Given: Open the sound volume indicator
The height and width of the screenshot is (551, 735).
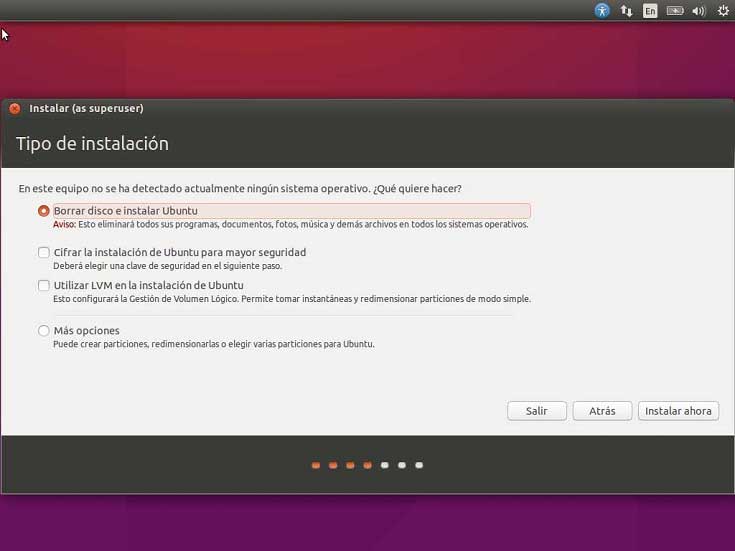Looking at the screenshot, I should click(x=698, y=11).
